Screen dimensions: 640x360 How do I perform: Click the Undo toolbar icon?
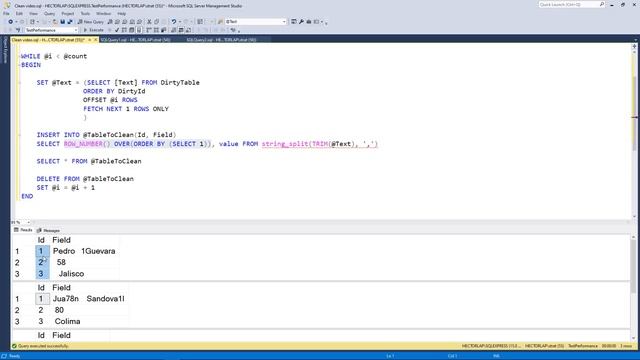coord(174,22)
